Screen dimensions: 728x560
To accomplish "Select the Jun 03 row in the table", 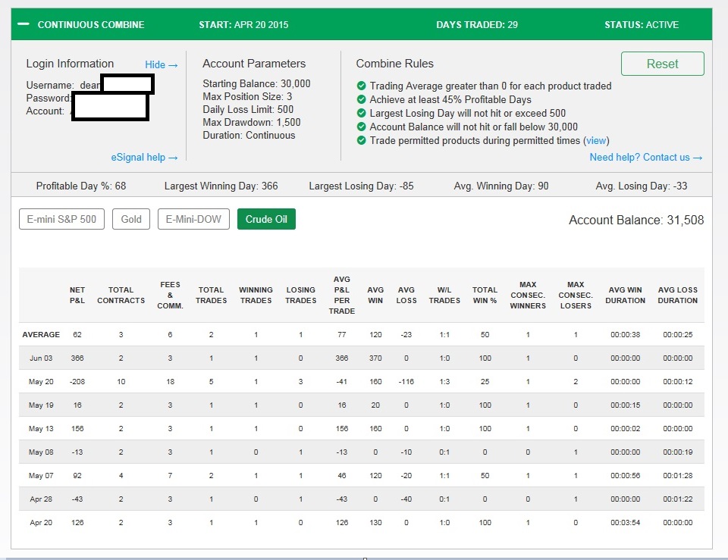I will coord(41,358).
